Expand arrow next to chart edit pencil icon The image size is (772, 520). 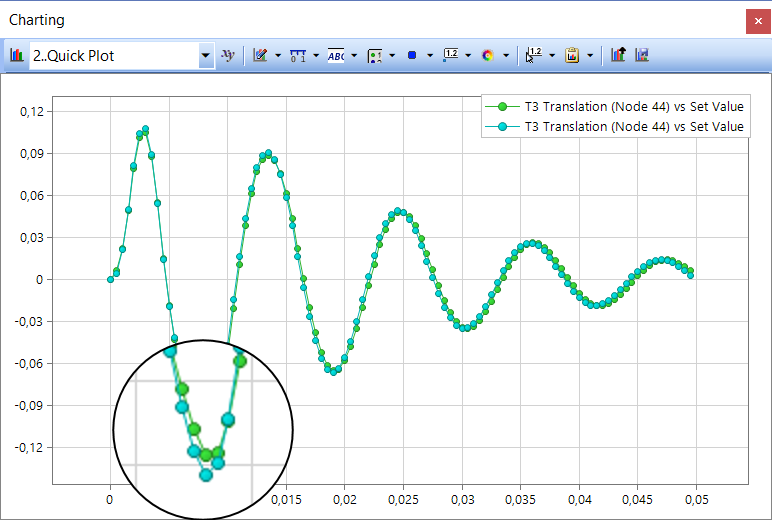[278, 56]
